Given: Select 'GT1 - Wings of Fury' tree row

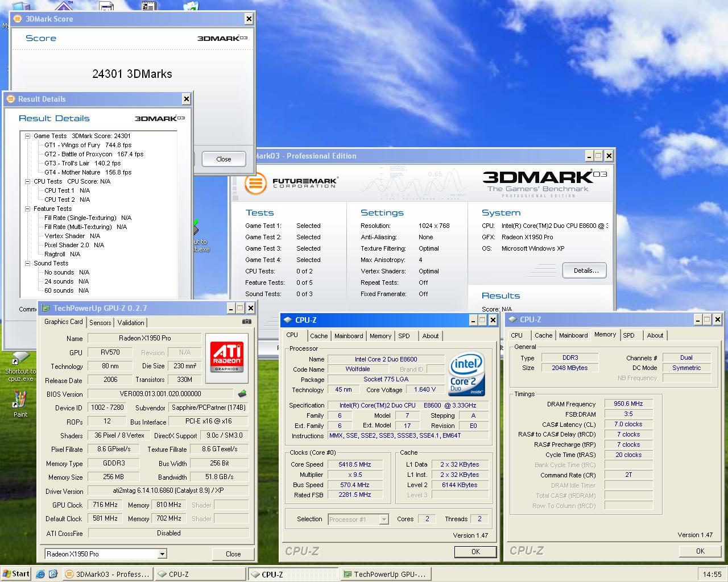Looking at the screenshot, I should point(88,145).
